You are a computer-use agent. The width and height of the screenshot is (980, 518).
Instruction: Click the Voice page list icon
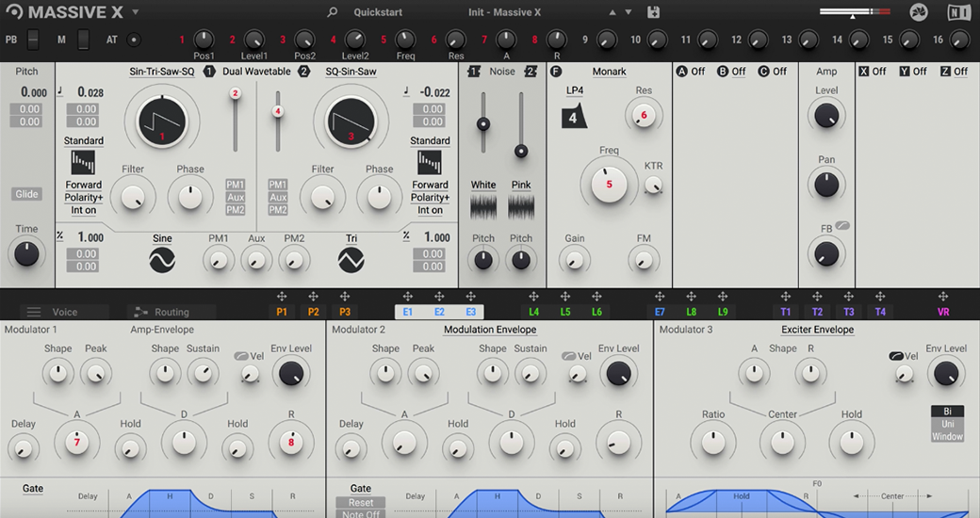(34, 312)
